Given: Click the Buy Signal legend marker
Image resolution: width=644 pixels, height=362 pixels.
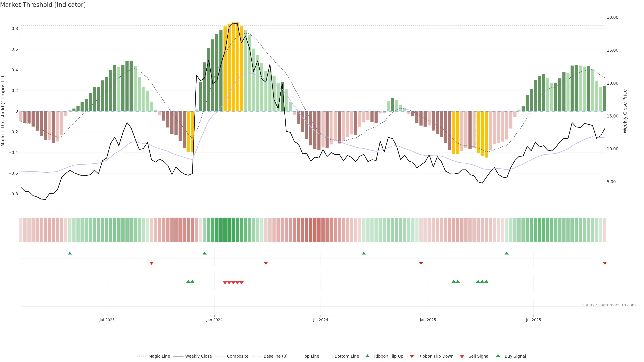Looking at the screenshot, I should click(x=498, y=356).
